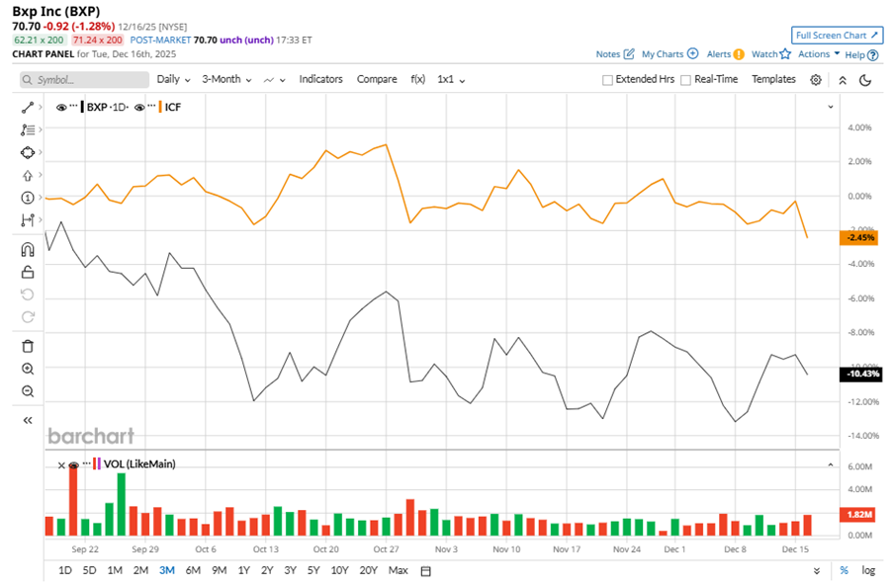Open the Help question mark icon
The height and width of the screenshot is (588, 893).
click(x=872, y=55)
